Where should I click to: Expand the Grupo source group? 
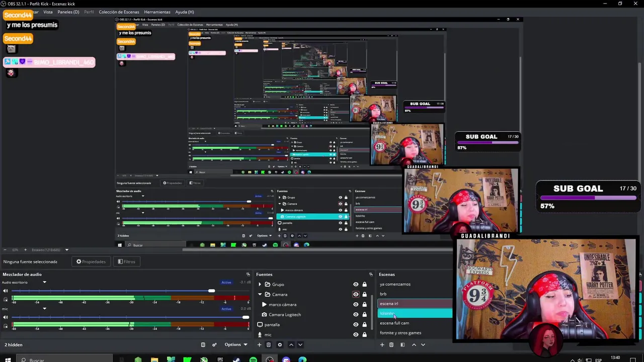tap(260, 285)
